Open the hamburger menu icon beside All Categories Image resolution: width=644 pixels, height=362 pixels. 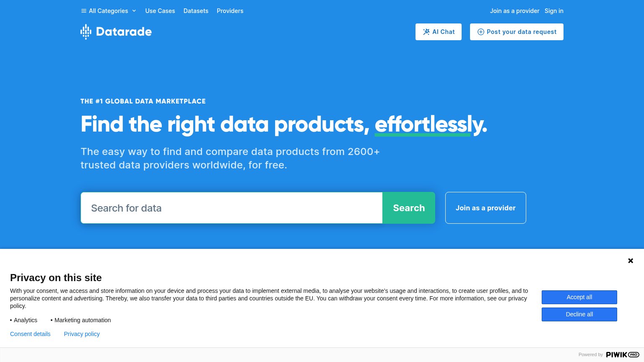84,11
